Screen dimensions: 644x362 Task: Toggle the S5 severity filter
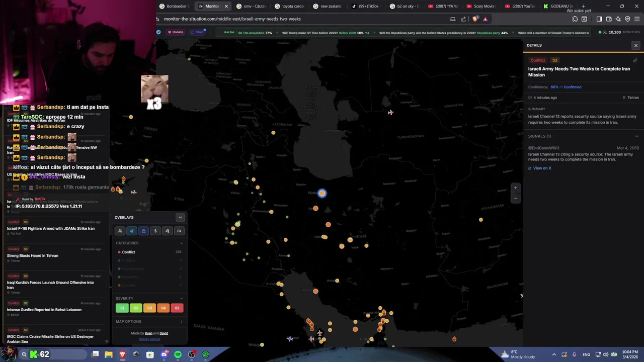(x=177, y=308)
